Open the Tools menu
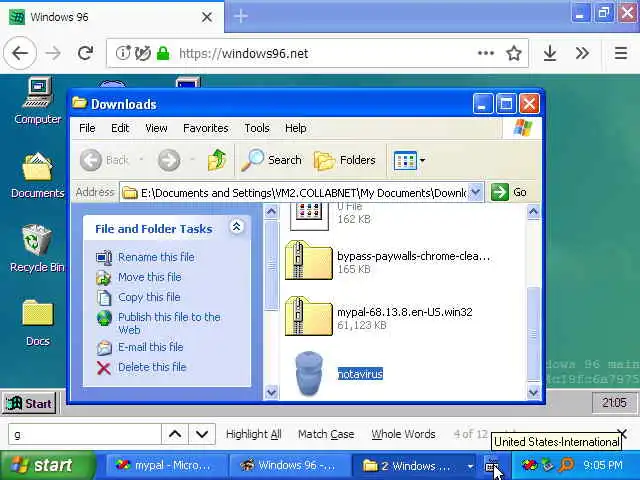 coord(257,128)
